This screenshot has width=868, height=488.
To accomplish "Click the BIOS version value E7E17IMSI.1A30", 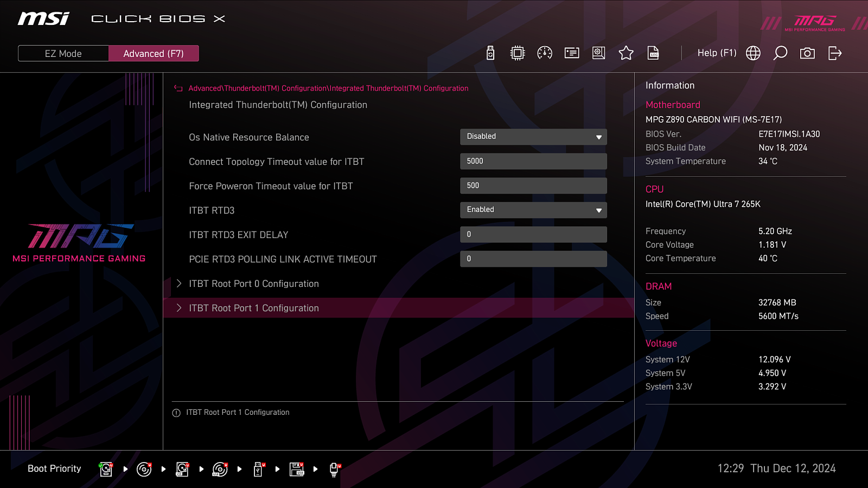I will pos(789,134).
